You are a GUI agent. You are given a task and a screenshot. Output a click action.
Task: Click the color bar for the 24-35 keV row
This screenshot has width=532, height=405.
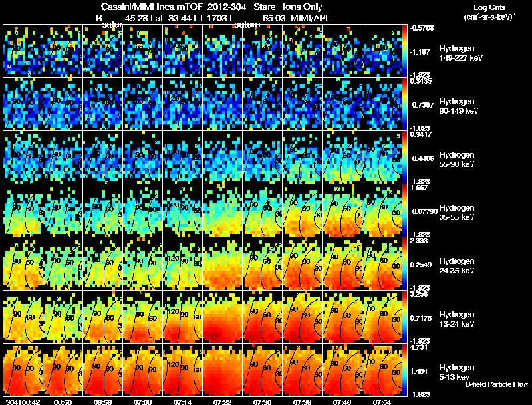[x=404, y=263]
